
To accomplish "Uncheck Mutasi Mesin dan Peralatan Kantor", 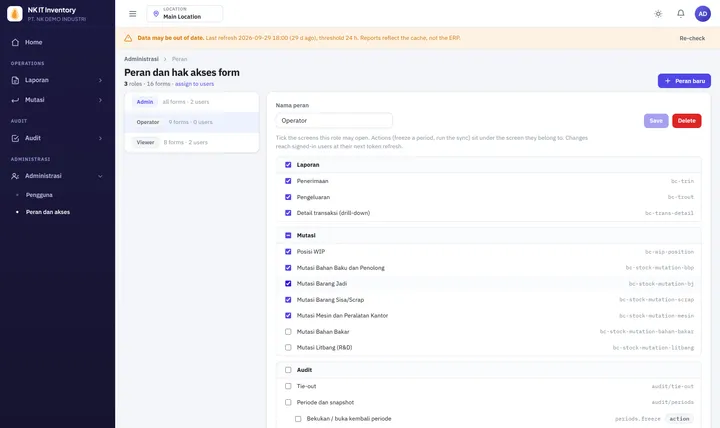I will (288, 315).
